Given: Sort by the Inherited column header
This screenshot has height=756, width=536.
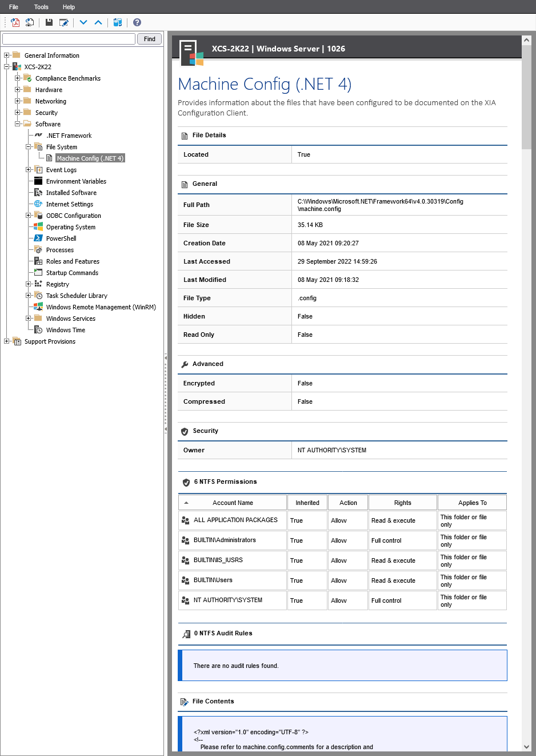Looking at the screenshot, I should [307, 503].
